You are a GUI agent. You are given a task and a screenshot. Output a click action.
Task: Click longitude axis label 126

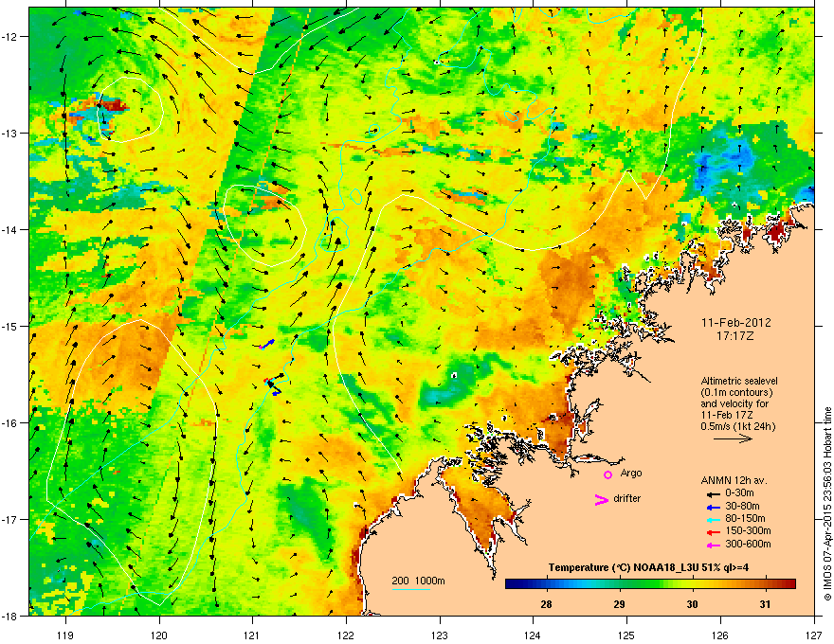[x=720, y=635]
